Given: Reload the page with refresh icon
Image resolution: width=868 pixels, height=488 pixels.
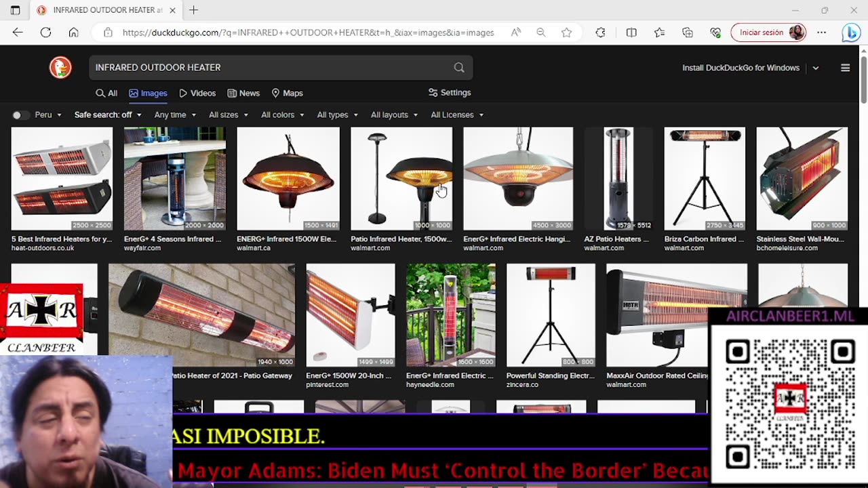Looking at the screenshot, I should coord(45,32).
